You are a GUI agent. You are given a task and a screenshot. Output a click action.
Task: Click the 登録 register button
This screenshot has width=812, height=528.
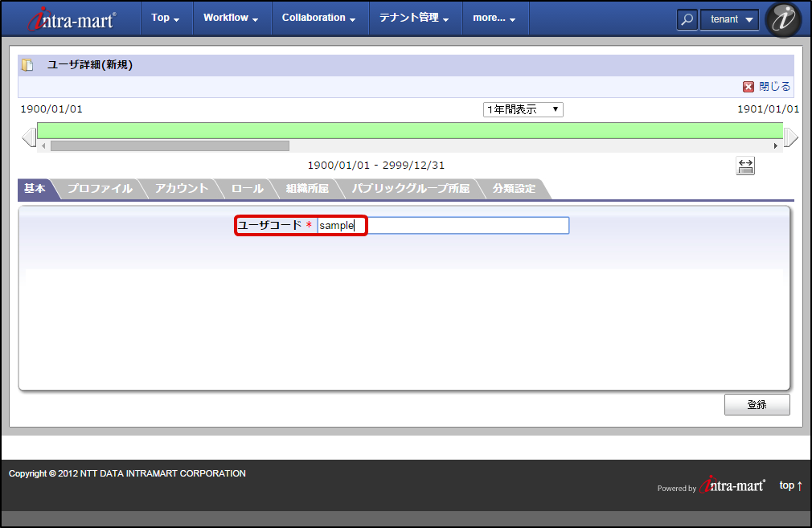(757, 405)
